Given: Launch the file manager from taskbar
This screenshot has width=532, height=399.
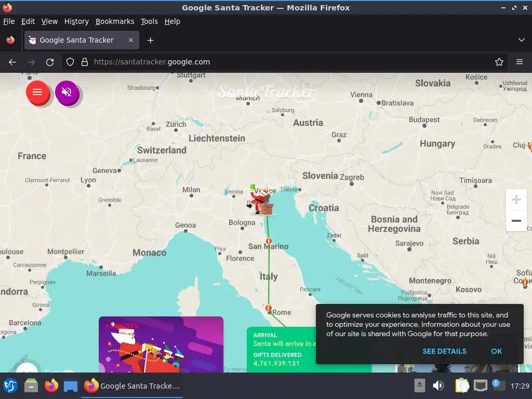Looking at the screenshot, I should point(31,386).
